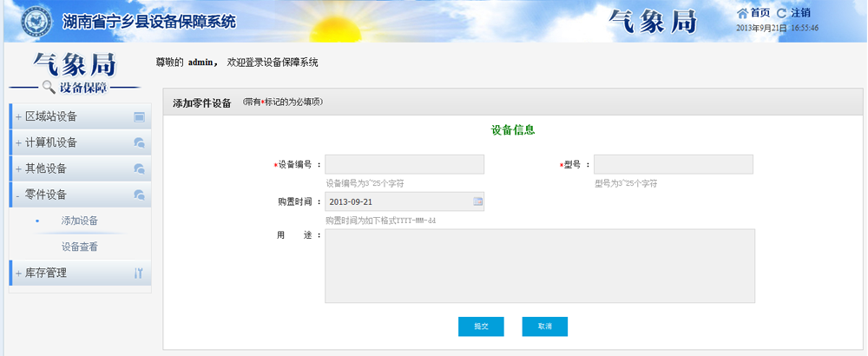This screenshot has width=868, height=356.
Task: Click inside the 用途 text area
Action: click(539, 266)
